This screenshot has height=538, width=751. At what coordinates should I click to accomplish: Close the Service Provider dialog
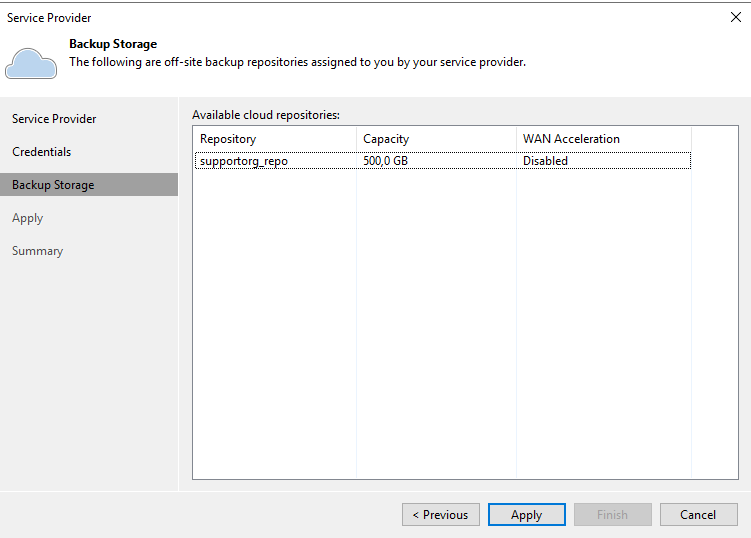click(x=736, y=17)
